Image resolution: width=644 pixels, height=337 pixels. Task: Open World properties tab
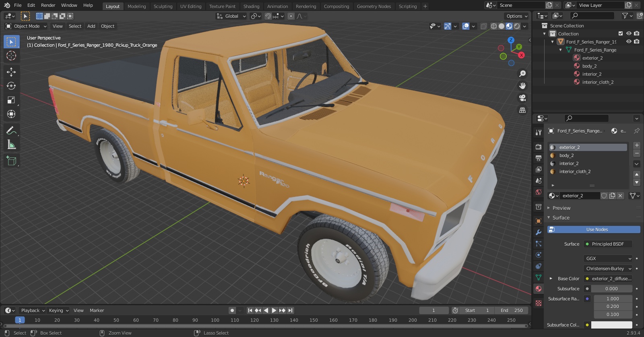click(539, 192)
